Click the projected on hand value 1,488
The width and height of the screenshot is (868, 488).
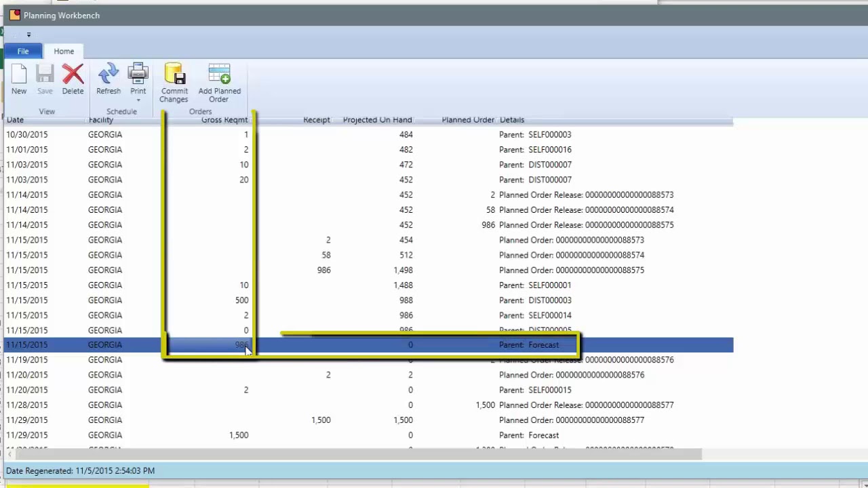[x=403, y=285]
